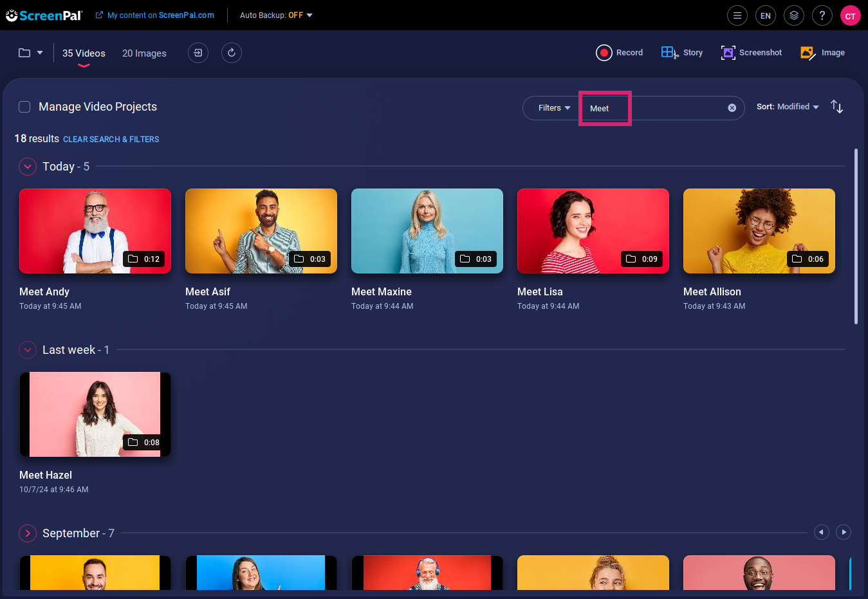Expand the September section
The width and height of the screenshot is (868, 599).
tap(28, 533)
